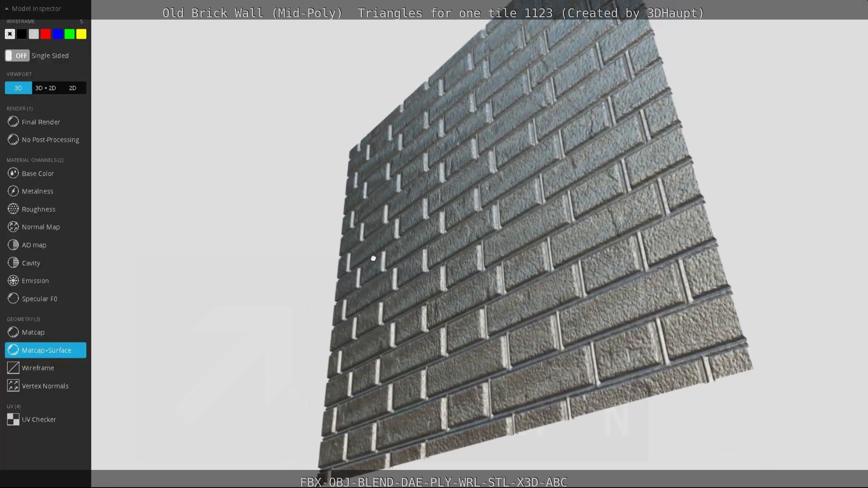868x488 pixels.
Task: Toggle the Single Sided OFF switch
Action: [x=17, y=55]
